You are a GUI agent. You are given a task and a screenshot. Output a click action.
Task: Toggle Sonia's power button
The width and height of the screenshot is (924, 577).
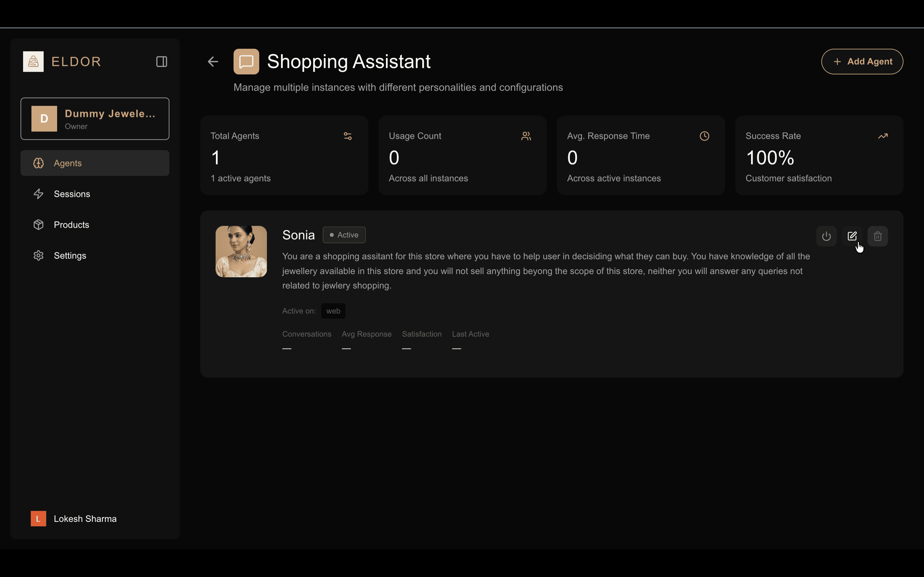pyautogui.click(x=826, y=236)
